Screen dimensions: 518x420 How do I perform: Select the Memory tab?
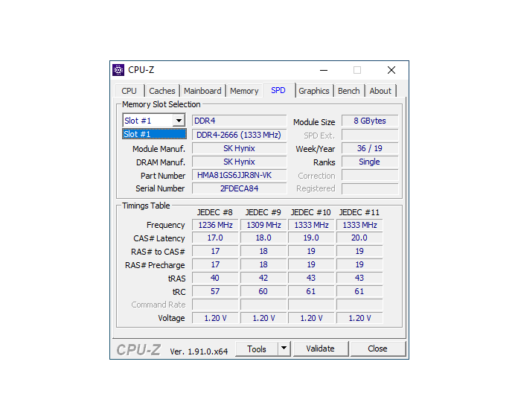coord(244,91)
